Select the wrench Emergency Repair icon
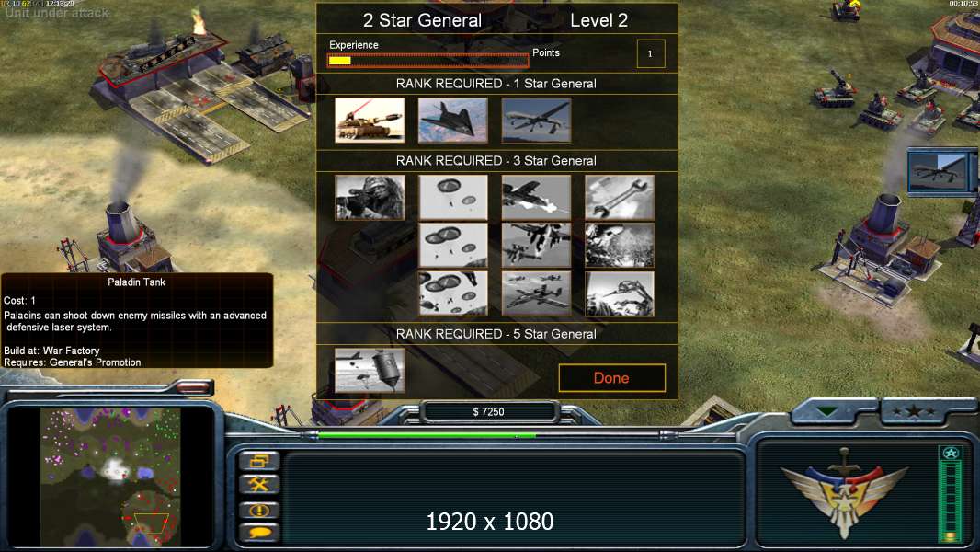 [620, 198]
